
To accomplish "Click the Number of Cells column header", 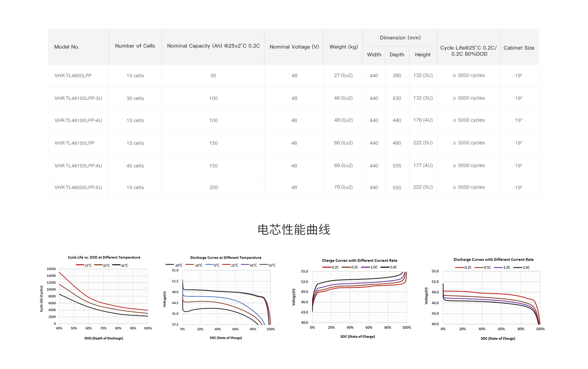I will tap(135, 46).
